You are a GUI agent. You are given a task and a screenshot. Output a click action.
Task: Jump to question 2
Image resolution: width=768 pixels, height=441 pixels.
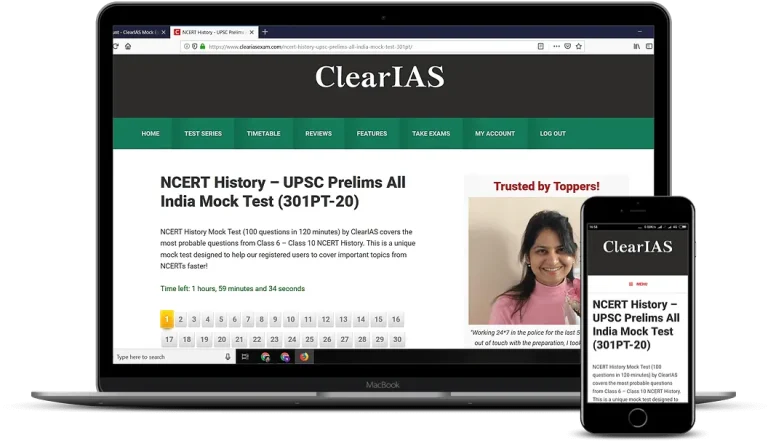click(180, 319)
